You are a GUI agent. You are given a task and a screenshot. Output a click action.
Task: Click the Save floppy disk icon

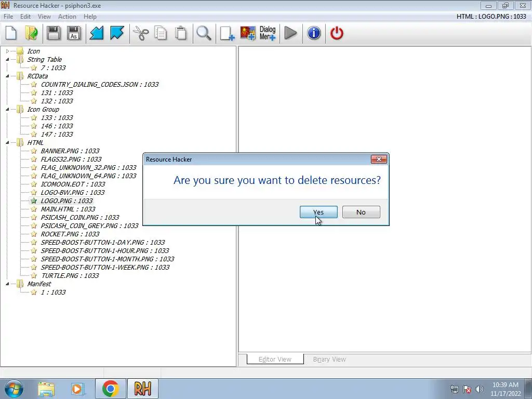point(54,33)
